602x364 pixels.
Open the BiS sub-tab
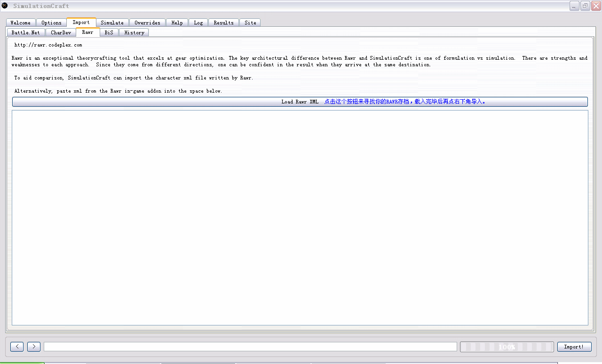click(109, 32)
